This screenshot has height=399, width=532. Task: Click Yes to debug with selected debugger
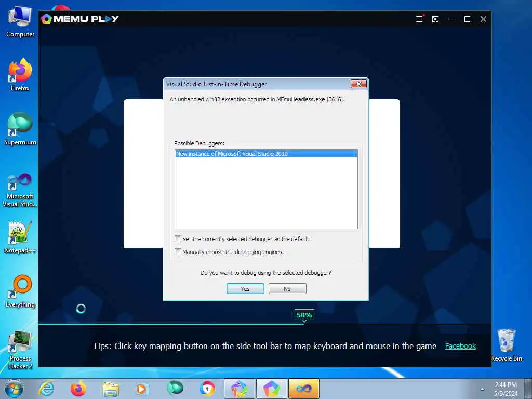pos(245,289)
